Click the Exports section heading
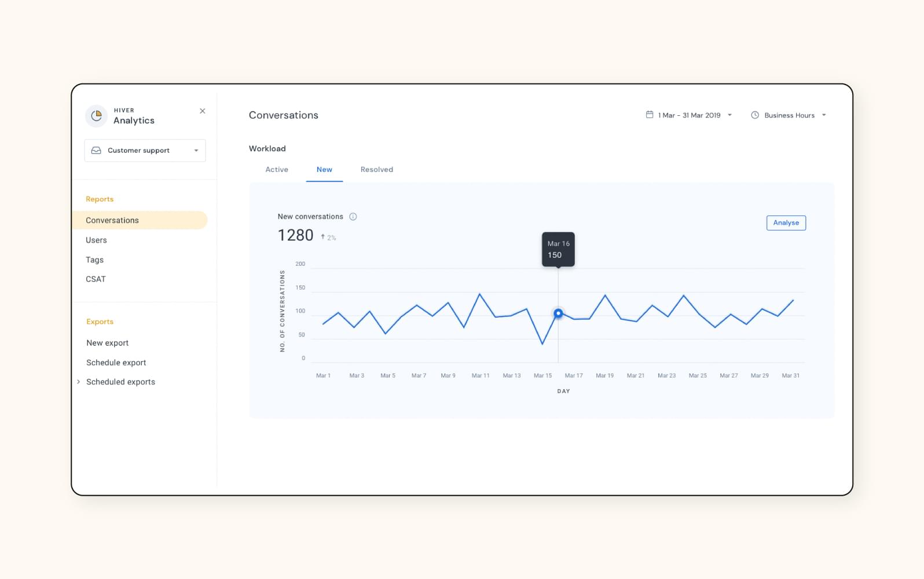Image resolution: width=924 pixels, height=579 pixels. (x=100, y=322)
